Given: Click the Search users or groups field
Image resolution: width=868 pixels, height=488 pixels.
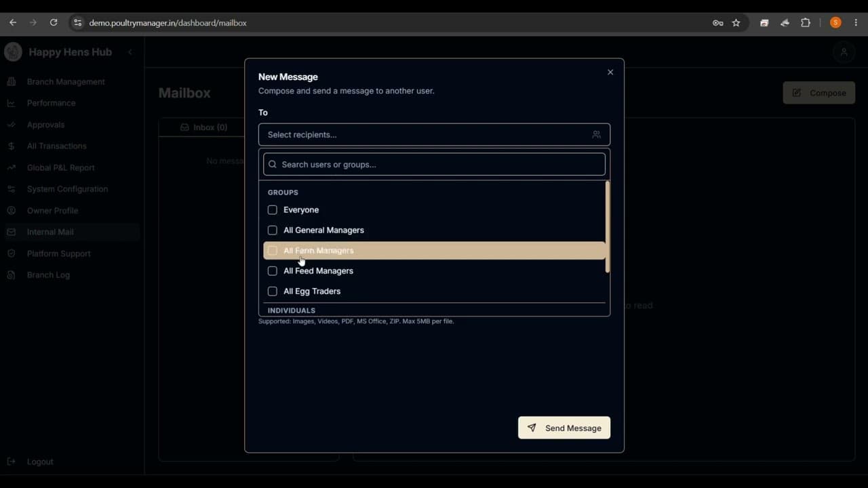Looking at the screenshot, I should (434, 164).
